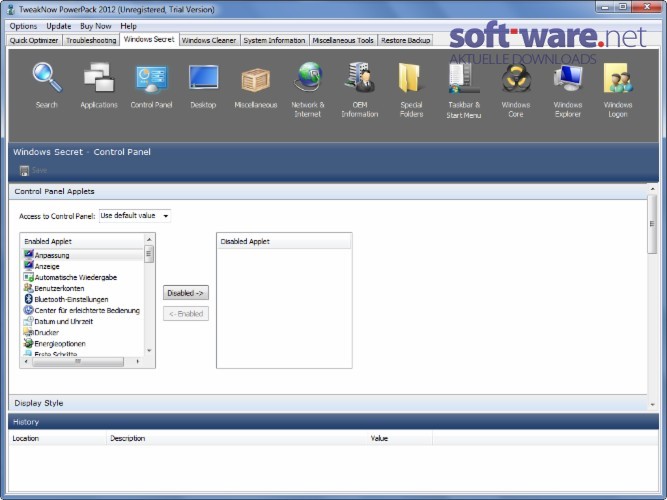This screenshot has height=500, width=667.
Task: Open the Desktop tweaks icon
Action: click(203, 78)
